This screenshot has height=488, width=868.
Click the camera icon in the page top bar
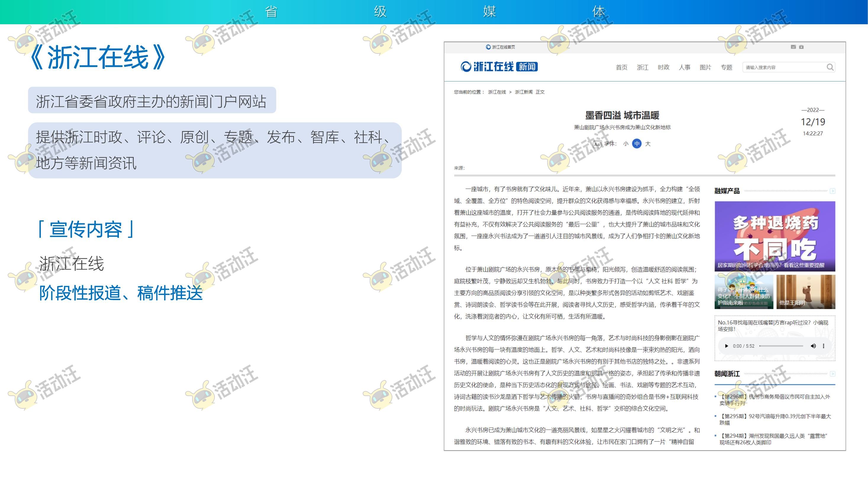(801, 47)
